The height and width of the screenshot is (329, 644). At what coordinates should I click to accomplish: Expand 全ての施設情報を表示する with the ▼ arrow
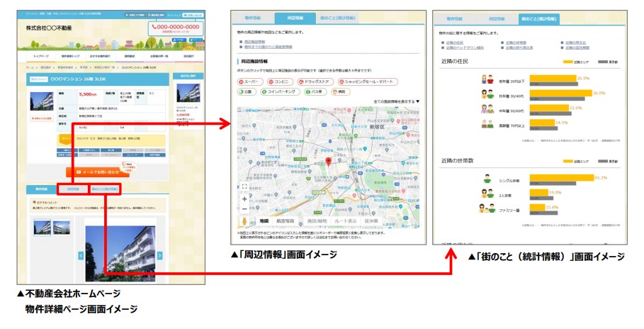pyautogui.click(x=396, y=101)
